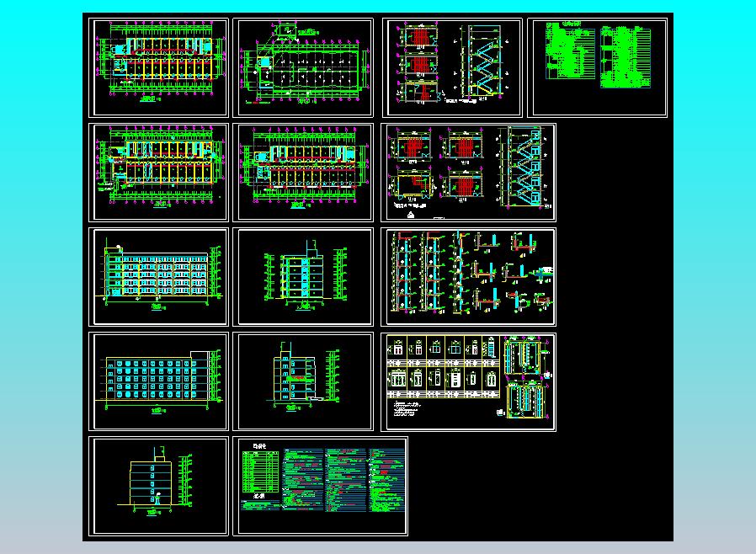Select the floor plan sheet with the small inset detail
This screenshot has width=756, height=554.
pyautogui.click(x=303, y=67)
